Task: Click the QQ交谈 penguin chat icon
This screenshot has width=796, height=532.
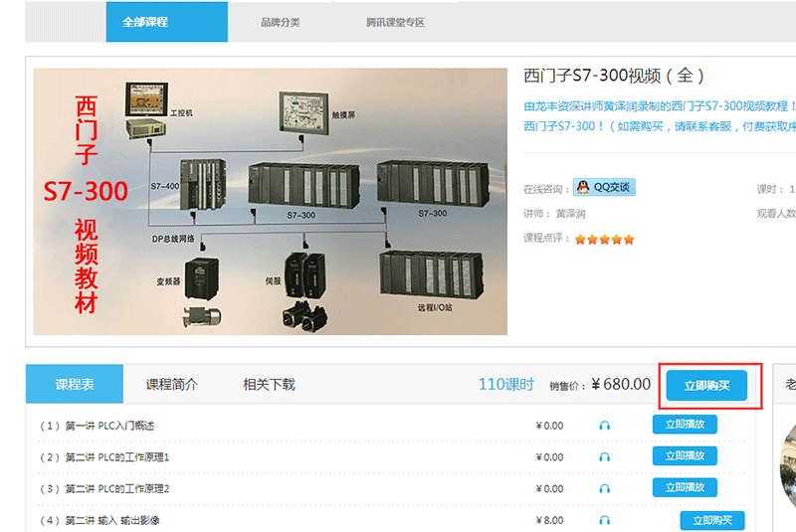Action: click(583, 187)
